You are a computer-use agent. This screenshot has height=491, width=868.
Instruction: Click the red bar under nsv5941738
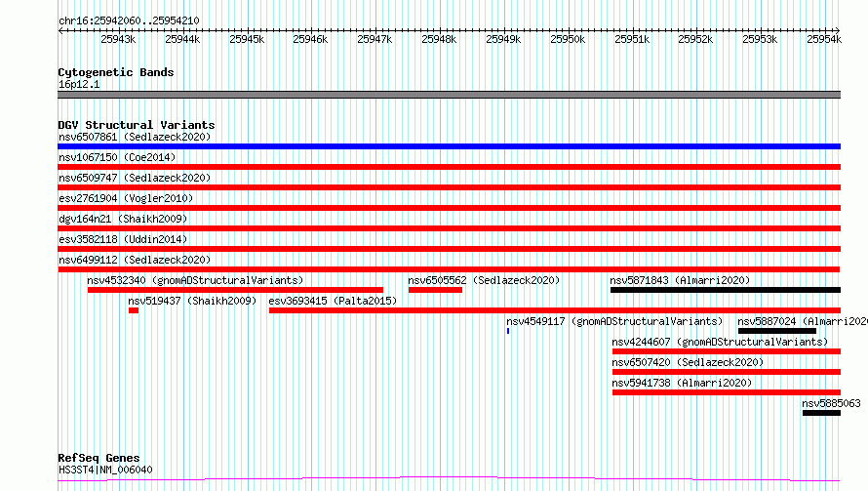[727, 392]
